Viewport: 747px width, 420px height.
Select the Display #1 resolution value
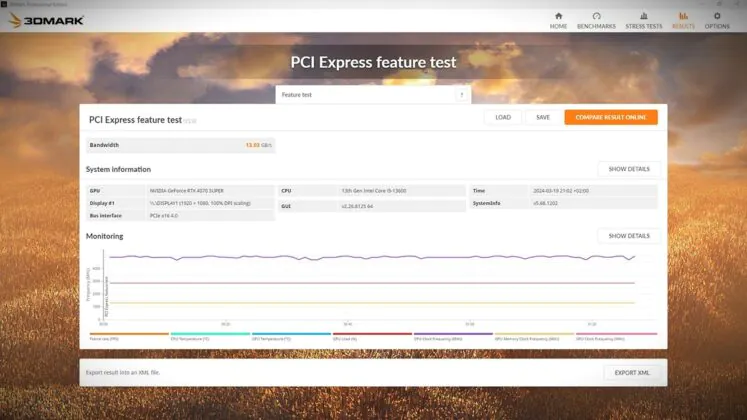click(200, 203)
